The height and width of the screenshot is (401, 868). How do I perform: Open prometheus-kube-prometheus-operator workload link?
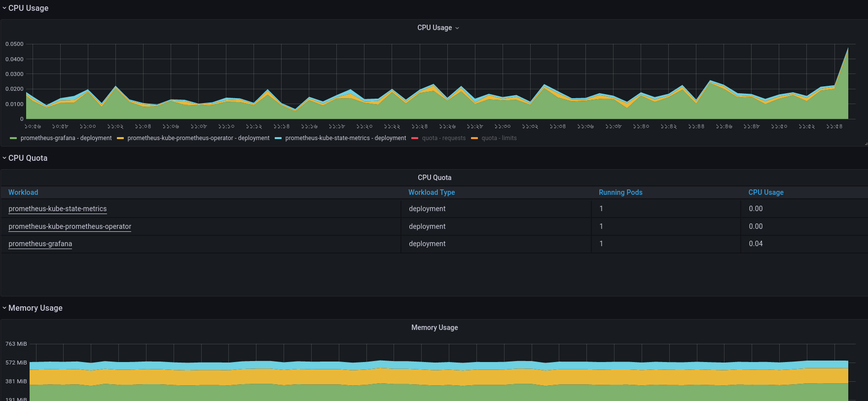(x=70, y=226)
